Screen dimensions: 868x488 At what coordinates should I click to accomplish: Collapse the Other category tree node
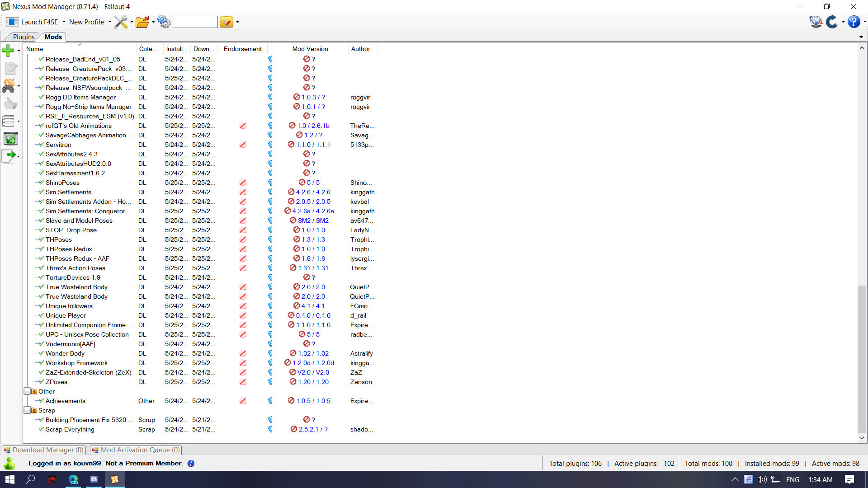tap(27, 391)
